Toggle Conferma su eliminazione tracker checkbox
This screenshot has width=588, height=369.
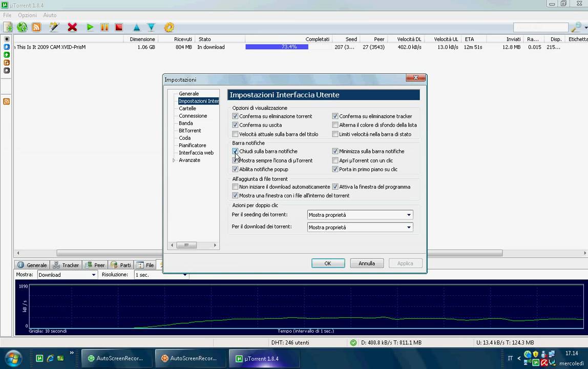pos(335,116)
